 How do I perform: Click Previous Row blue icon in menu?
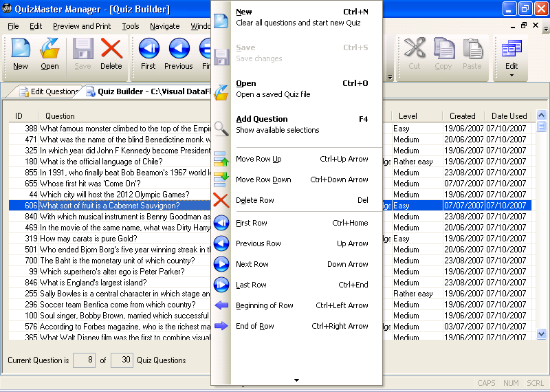[x=221, y=243]
